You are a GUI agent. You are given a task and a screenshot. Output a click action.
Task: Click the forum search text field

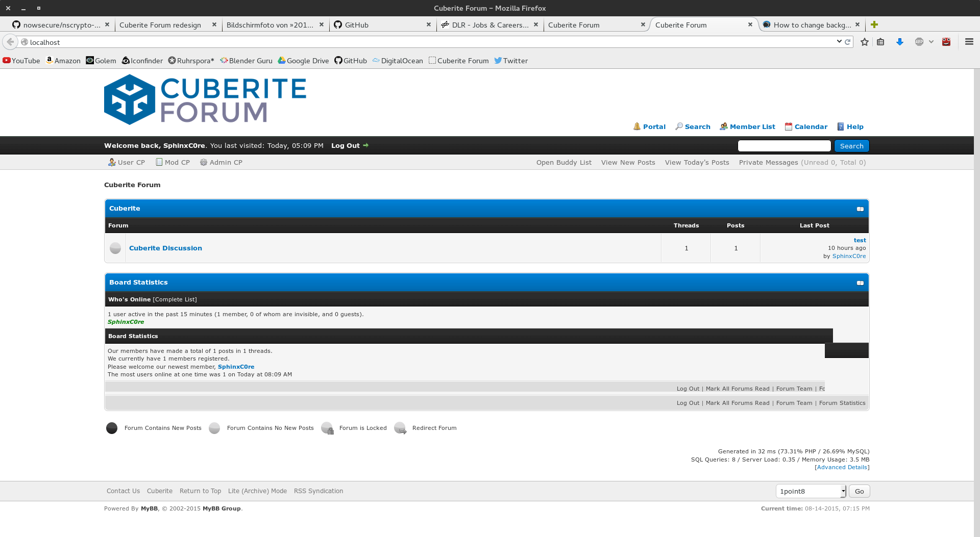tap(784, 146)
